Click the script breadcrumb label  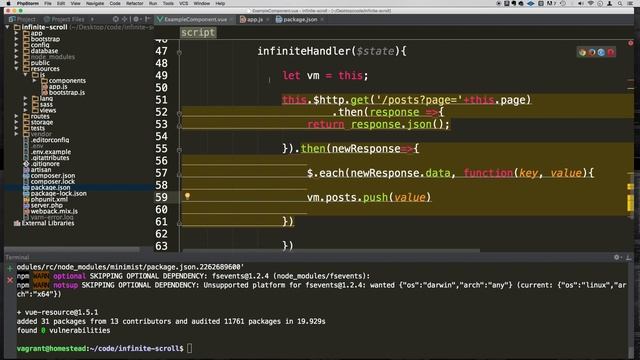(x=198, y=32)
